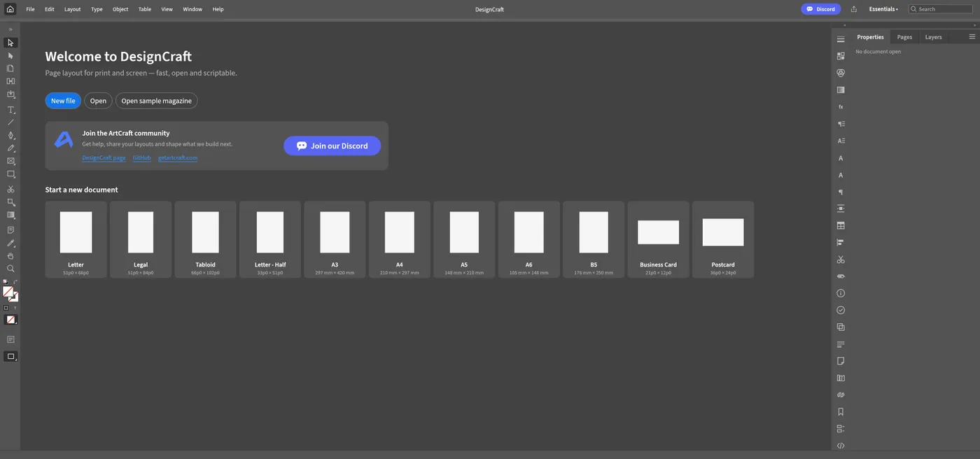
Task: Click Open sample magazine button
Action: 156,101
